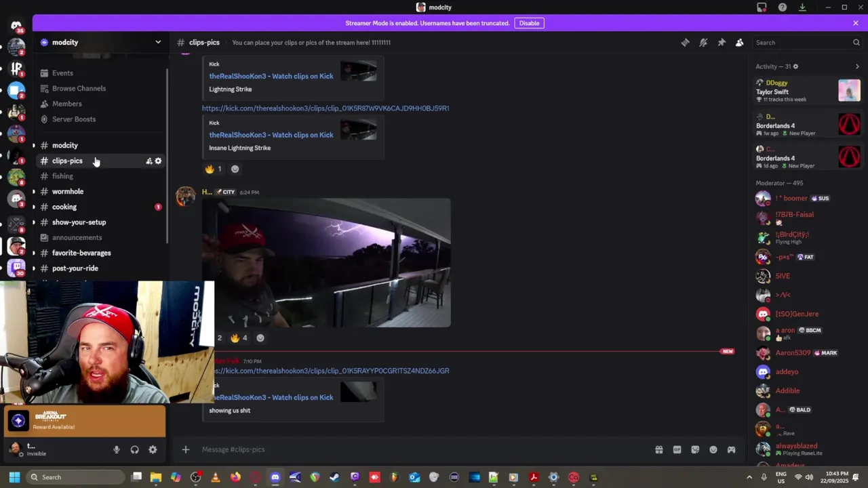Open Firefox from the Windows taskbar

point(235,477)
